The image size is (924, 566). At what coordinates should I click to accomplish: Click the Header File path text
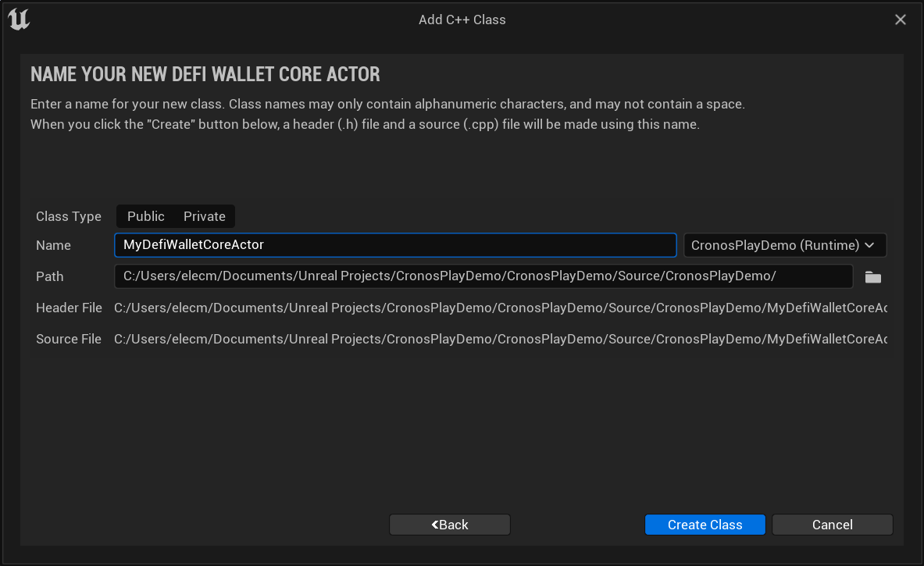click(500, 308)
